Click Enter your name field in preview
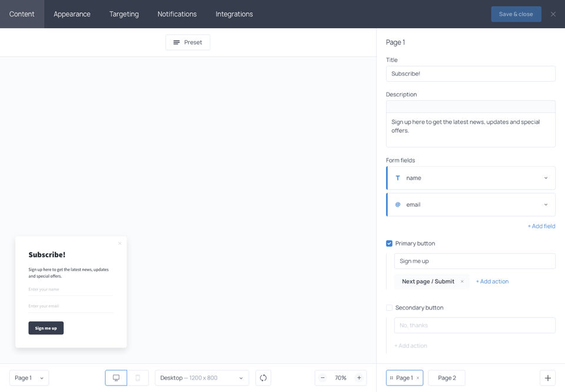 coord(71,290)
